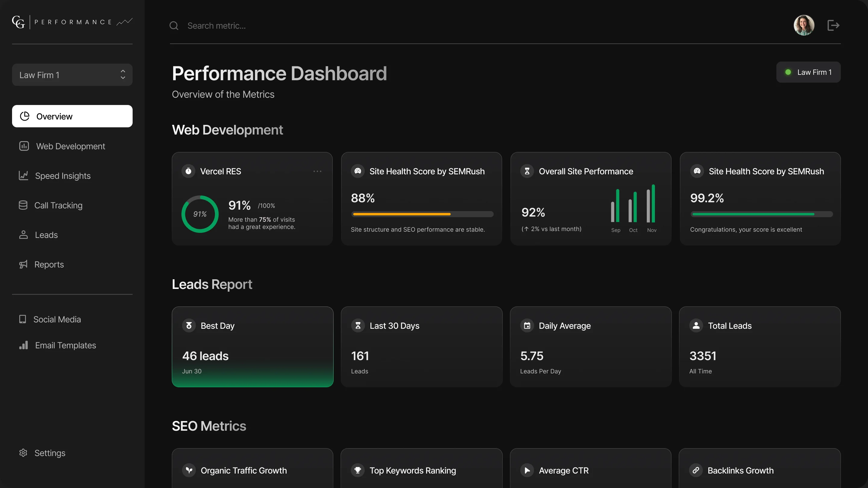The image size is (868, 488).
Task: Click the '46 leads' value
Action: click(x=205, y=356)
